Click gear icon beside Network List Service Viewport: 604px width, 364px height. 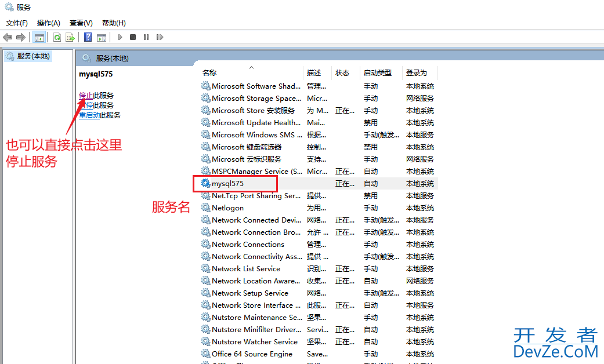(x=206, y=268)
